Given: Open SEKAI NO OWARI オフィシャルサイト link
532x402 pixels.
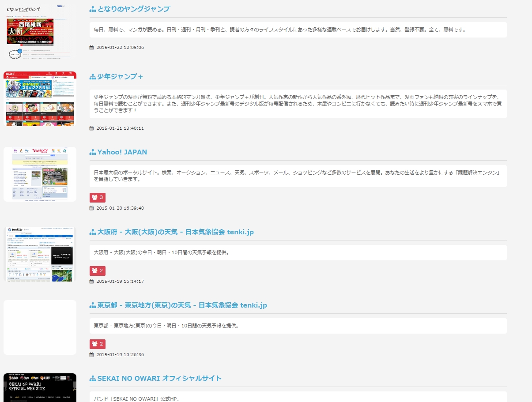Looking at the screenshot, I should (x=159, y=379).
